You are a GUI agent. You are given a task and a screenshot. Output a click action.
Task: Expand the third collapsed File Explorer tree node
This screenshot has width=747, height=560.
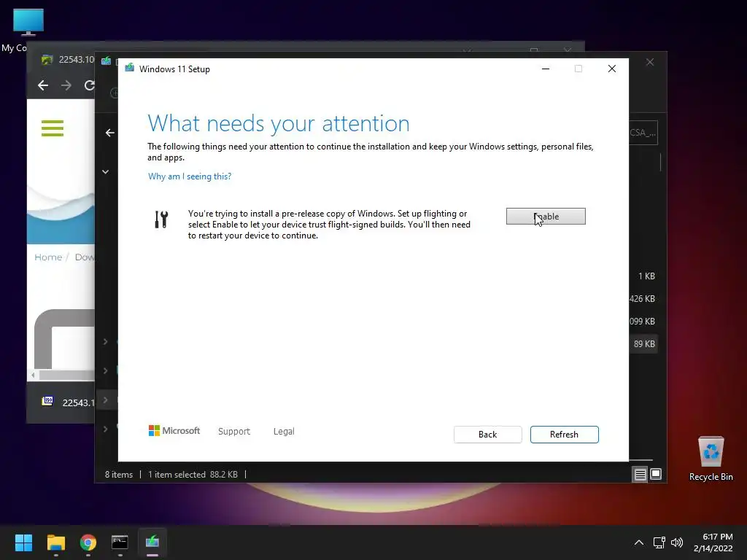105,400
